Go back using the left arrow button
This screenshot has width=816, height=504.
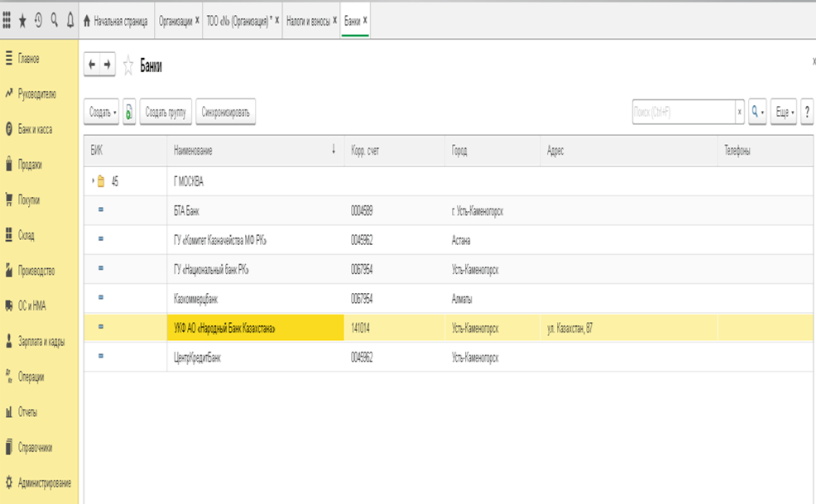(x=93, y=65)
